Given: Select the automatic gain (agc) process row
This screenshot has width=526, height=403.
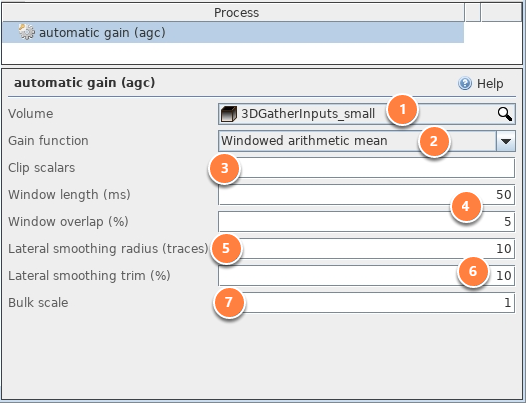Looking at the screenshot, I should click(x=233, y=33).
